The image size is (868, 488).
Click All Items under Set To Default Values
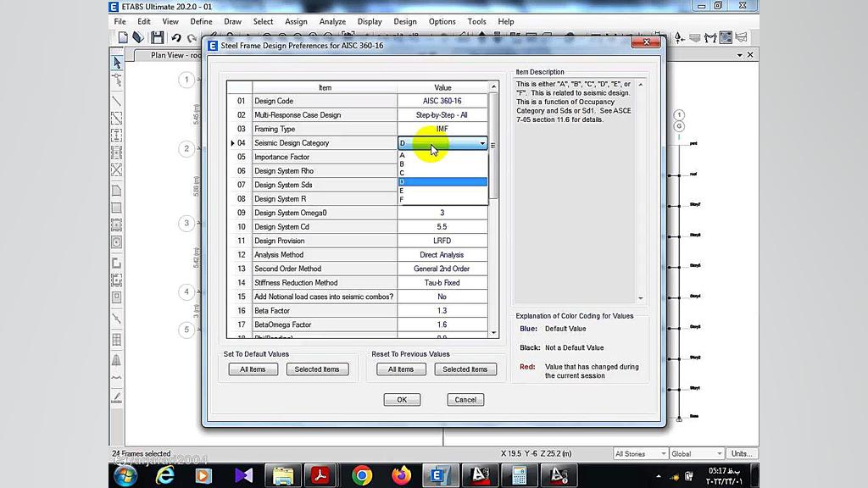(x=253, y=369)
